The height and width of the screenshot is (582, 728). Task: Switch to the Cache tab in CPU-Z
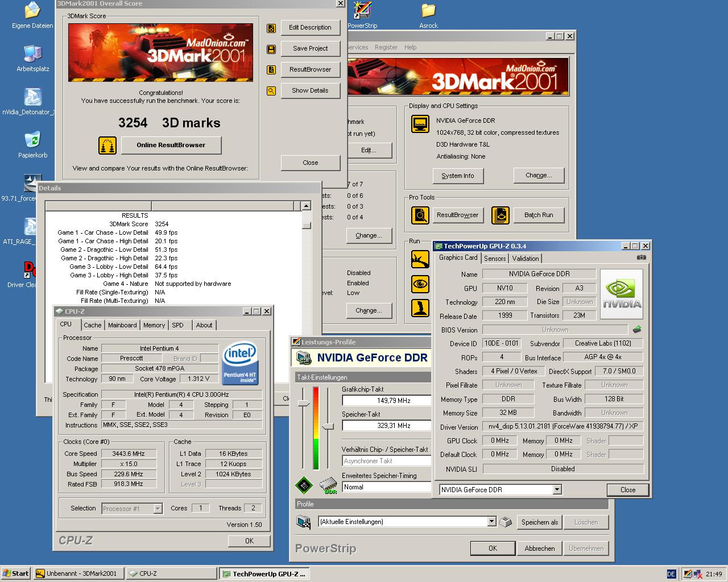tap(92, 325)
